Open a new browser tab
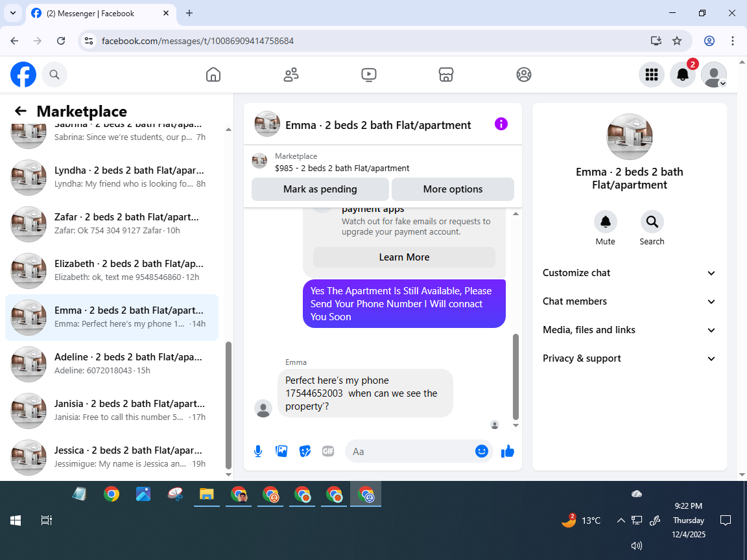Screen dimensions: 747x560 (189, 14)
